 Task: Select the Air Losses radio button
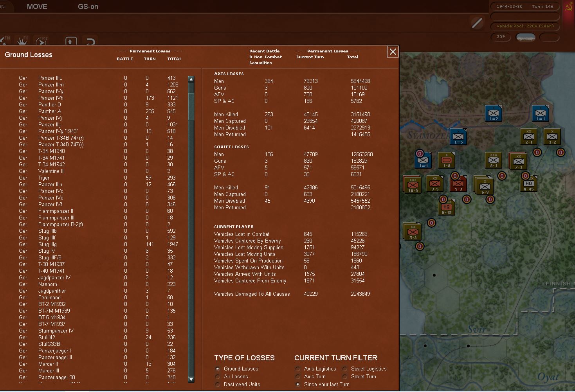click(x=218, y=377)
